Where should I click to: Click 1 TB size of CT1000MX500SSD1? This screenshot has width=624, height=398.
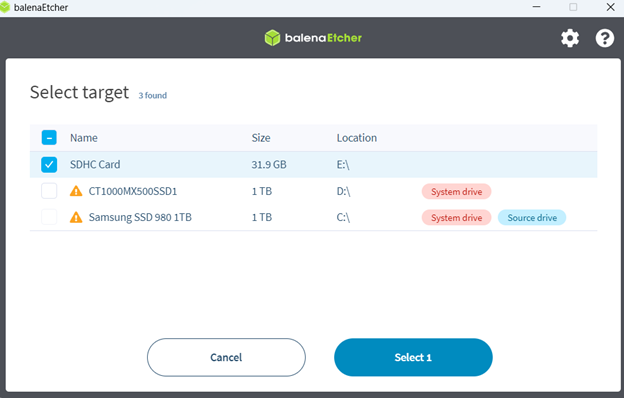(x=262, y=191)
